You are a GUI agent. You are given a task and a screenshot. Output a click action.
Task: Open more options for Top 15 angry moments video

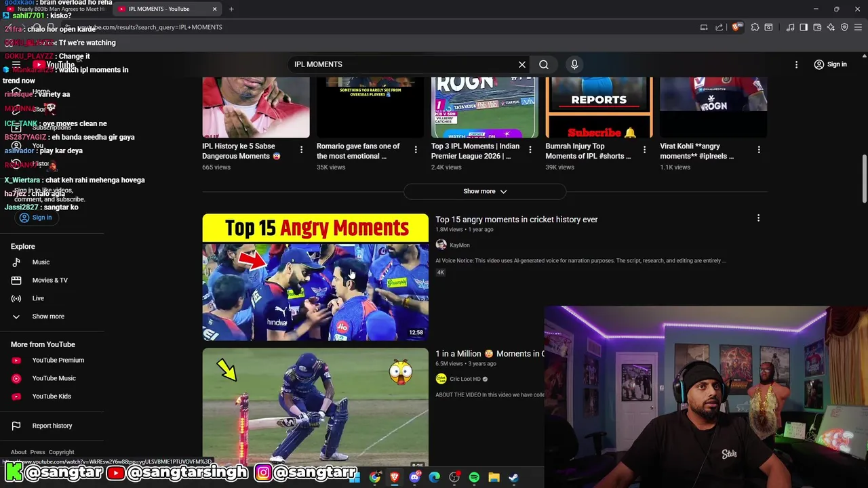click(x=758, y=218)
